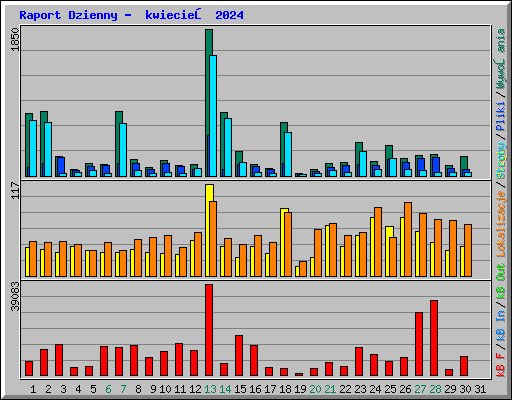Click the cyan 'Strony' legend label

pos(501,161)
